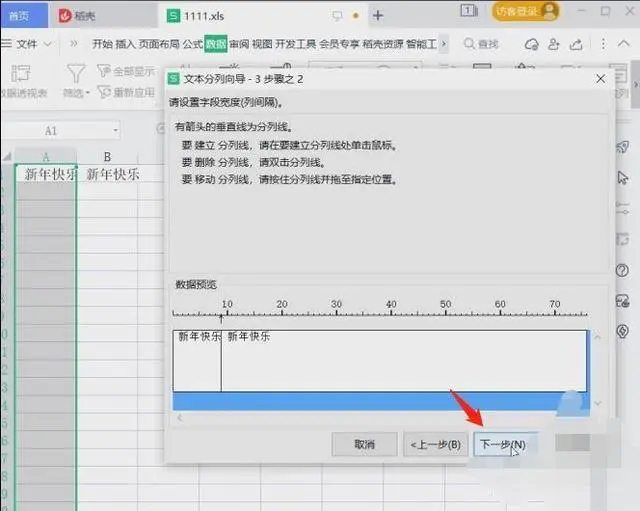Click the 访客登录 login button
This screenshot has width=640, height=511.
click(x=521, y=11)
